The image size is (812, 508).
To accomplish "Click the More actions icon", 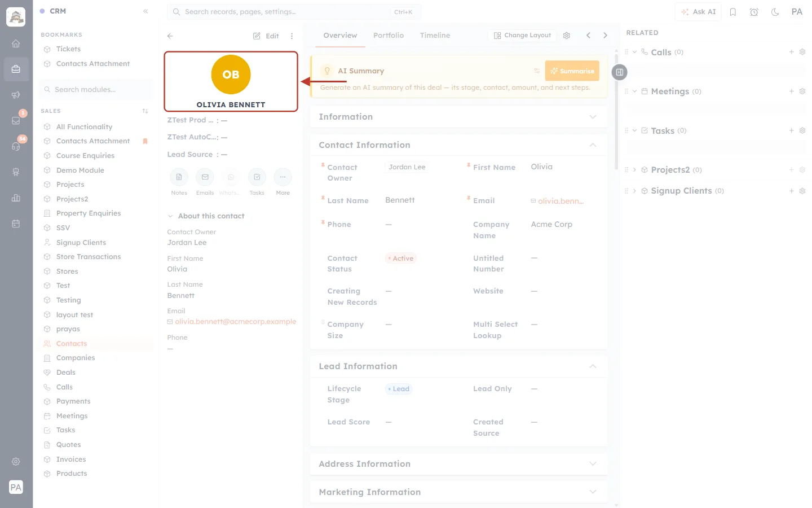I will [x=283, y=177].
